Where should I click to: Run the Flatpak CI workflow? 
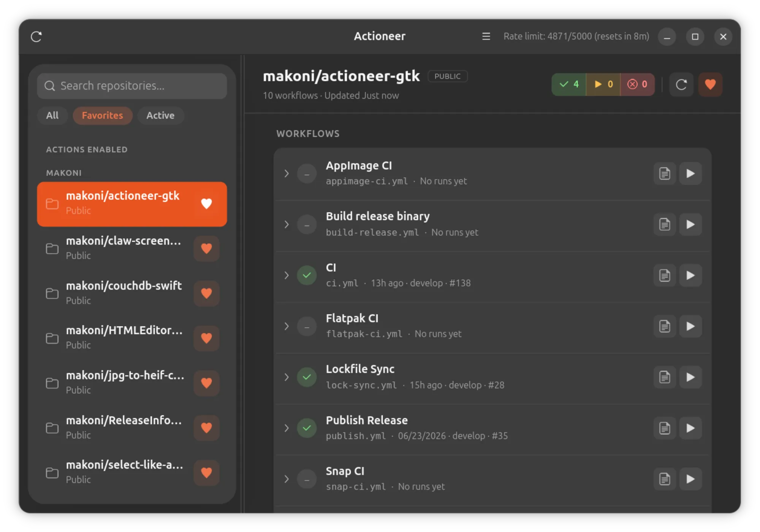pos(690,326)
